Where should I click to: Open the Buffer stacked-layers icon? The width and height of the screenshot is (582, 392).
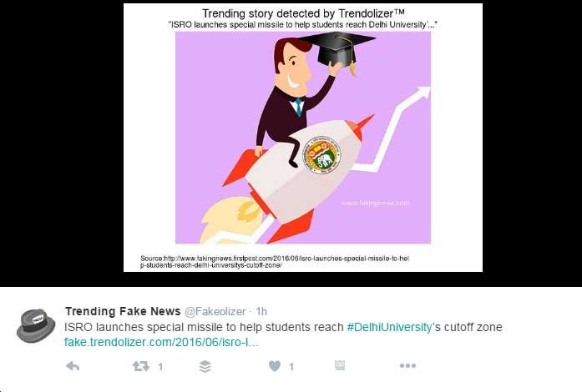tap(205, 366)
